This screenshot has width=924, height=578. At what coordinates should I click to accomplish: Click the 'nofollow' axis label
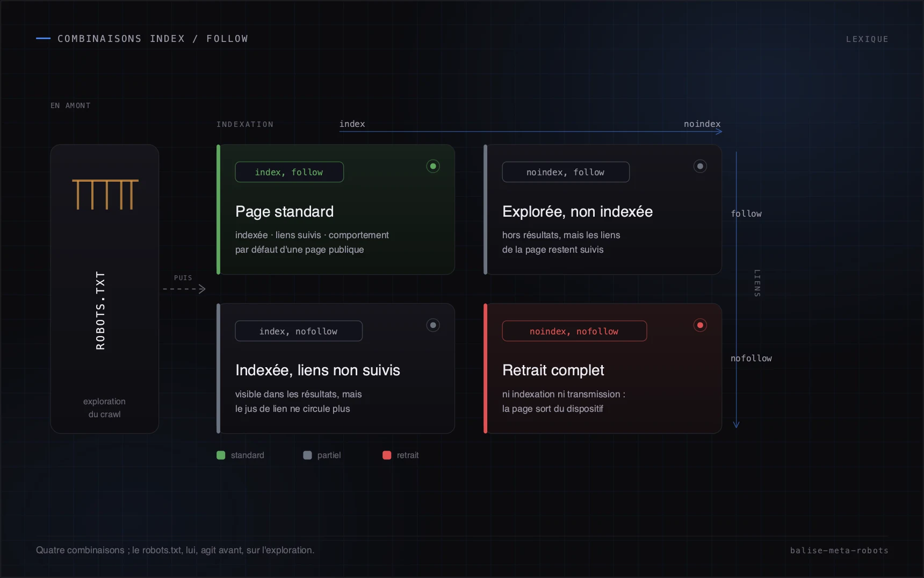point(751,359)
